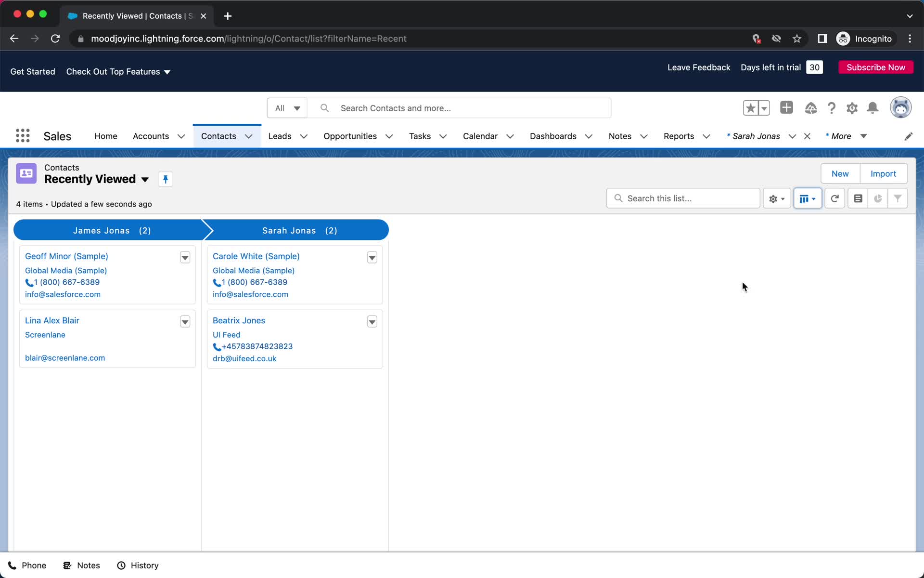Pin the Recently Viewed list view
The height and width of the screenshot is (578, 924).
tap(166, 179)
